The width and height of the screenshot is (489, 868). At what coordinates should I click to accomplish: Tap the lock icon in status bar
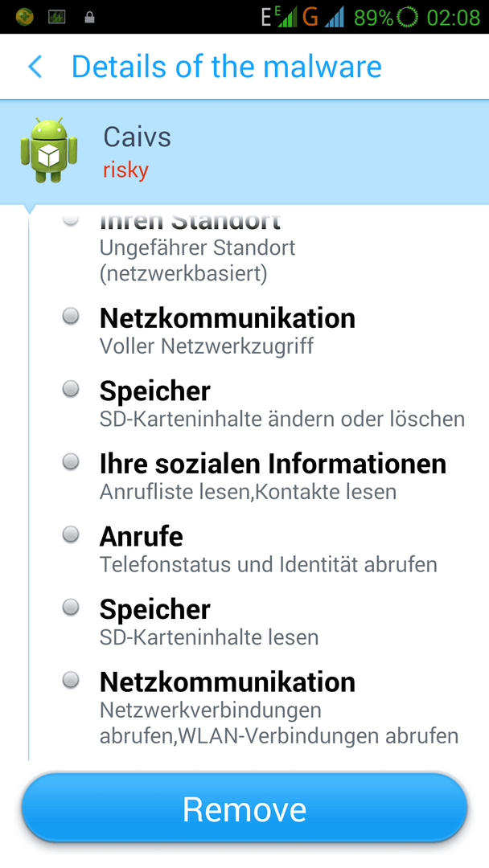click(x=89, y=18)
